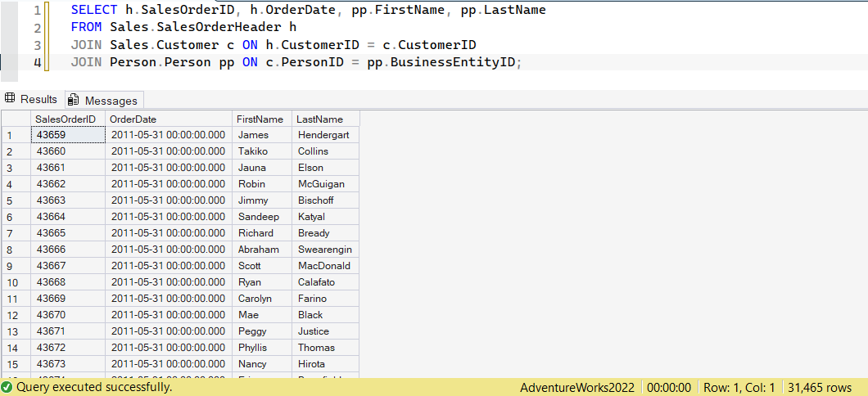Select FirstName cell Carolyn
Viewport: 868px width, 396px height.
[262, 299]
